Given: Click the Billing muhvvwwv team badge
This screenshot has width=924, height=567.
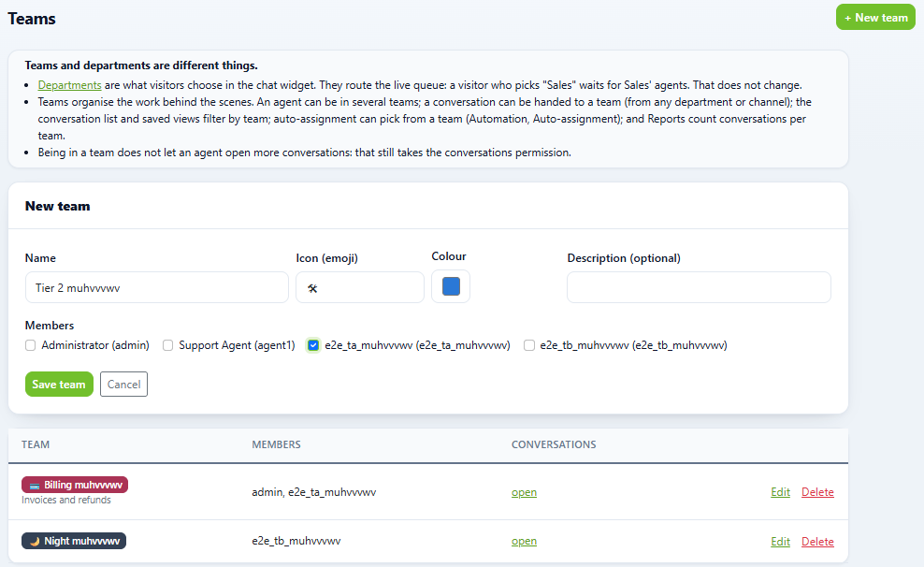Looking at the screenshot, I should pos(75,485).
